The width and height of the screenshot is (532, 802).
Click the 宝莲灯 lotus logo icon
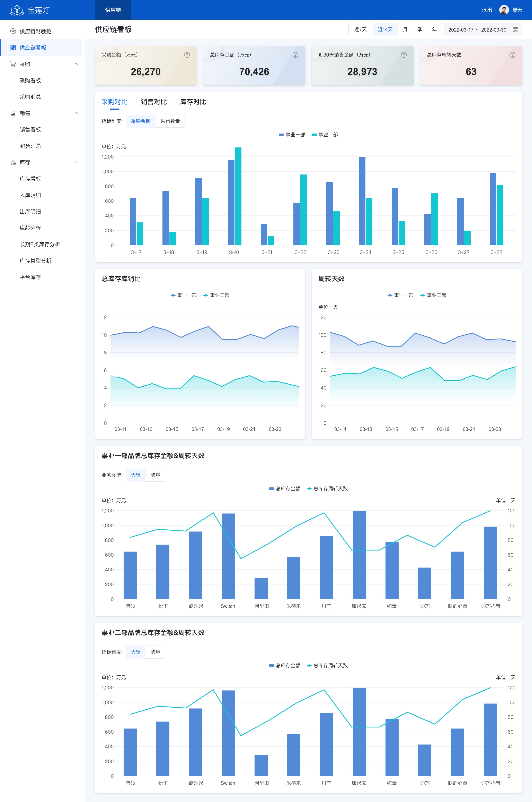(17, 10)
